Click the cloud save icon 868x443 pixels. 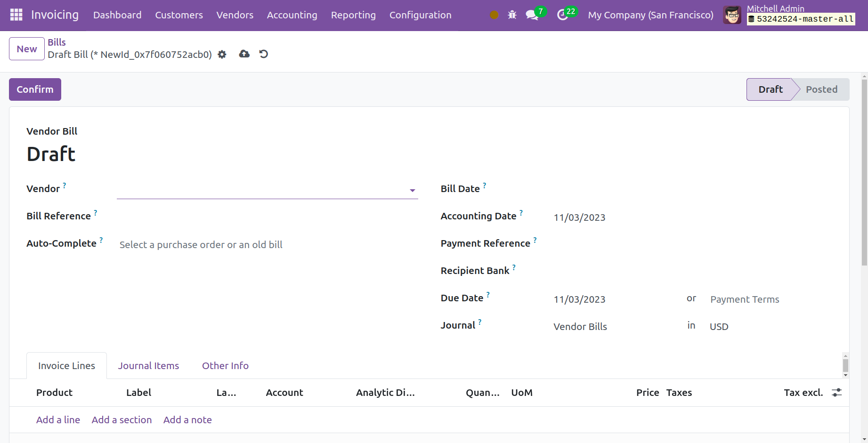[244, 54]
